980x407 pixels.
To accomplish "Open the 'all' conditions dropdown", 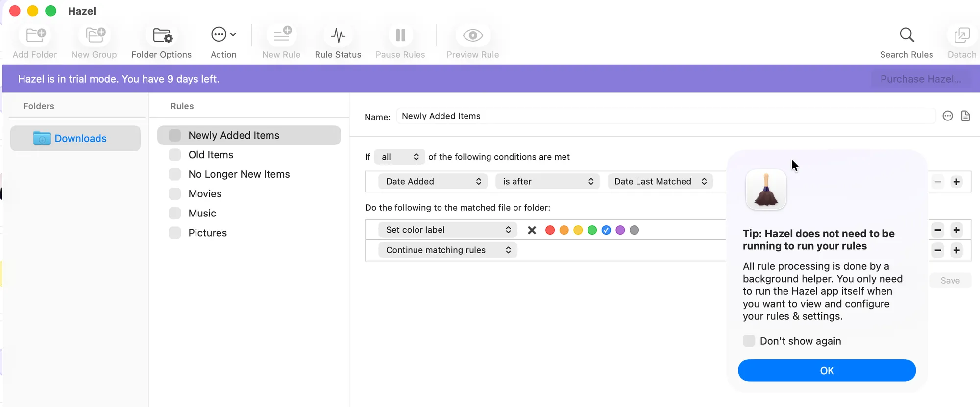I will 399,157.
